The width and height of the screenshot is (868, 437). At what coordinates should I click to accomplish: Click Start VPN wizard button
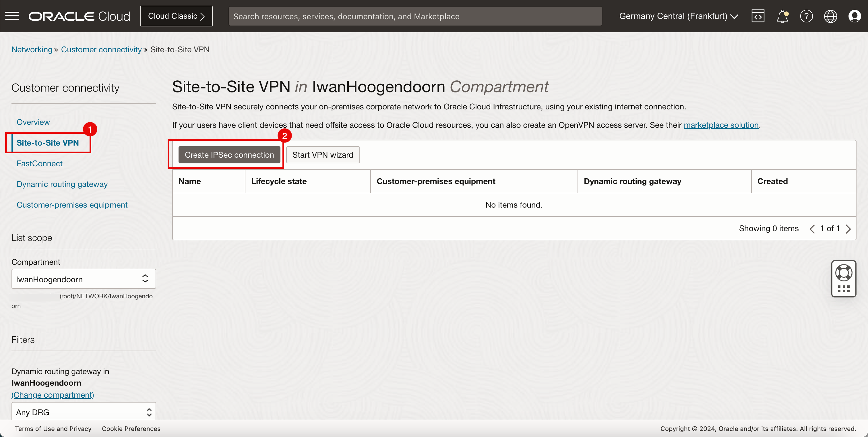pyautogui.click(x=323, y=154)
